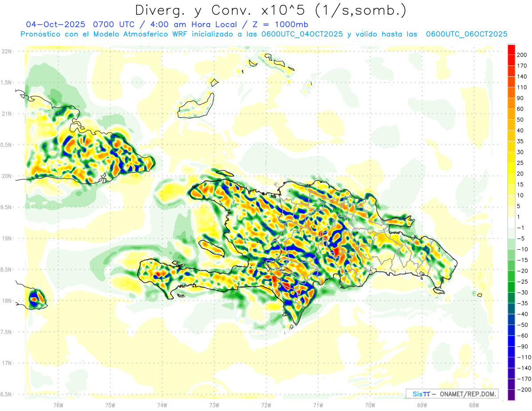Click the '75W' longitude label
This screenshot has height=411, width=532.
110,404
